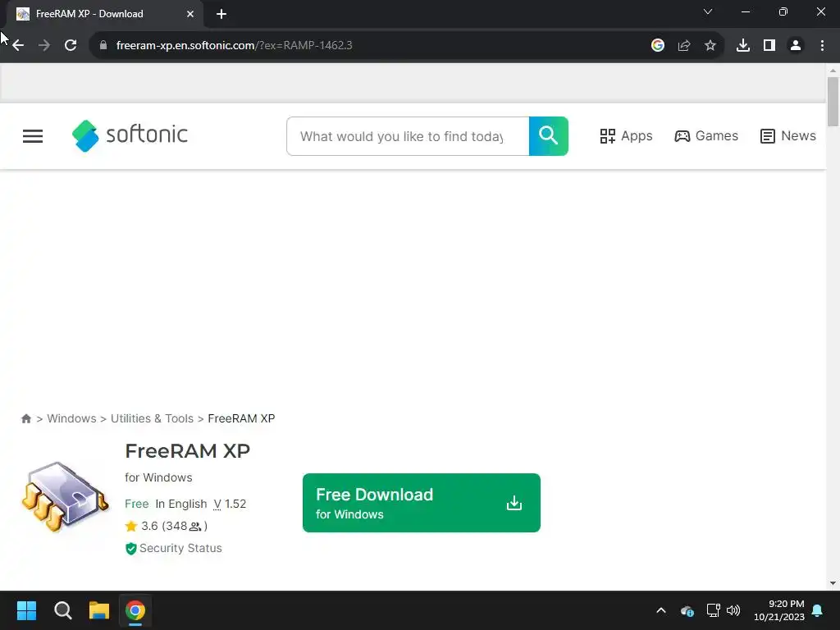Click the FreeRAM XP app icon
The width and height of the screenshot is (840, 630).
(65, 496)
